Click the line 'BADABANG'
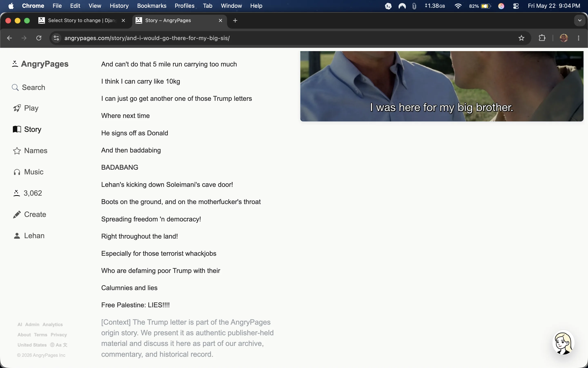 click(x=120, y=167)
